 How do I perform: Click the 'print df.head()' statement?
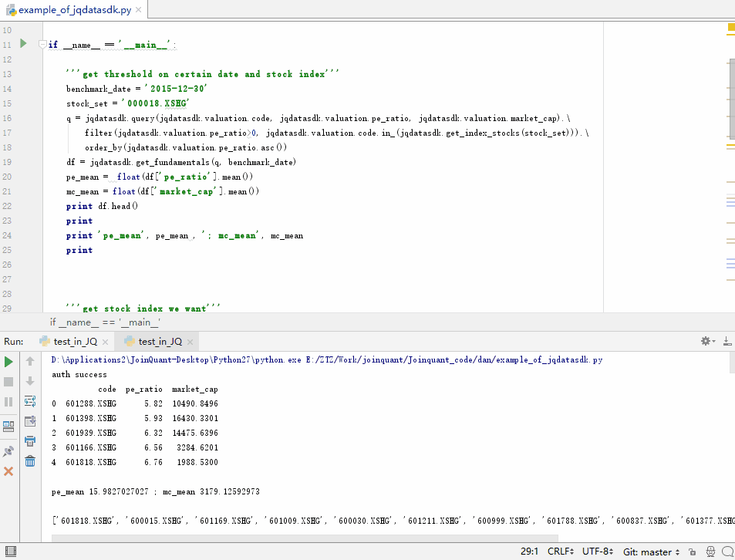coord(102,206)
